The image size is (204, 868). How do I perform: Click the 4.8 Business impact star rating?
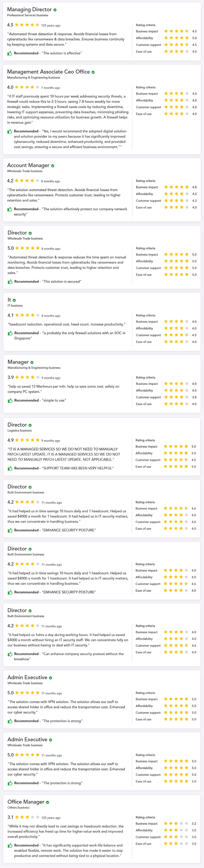[176, 187]
